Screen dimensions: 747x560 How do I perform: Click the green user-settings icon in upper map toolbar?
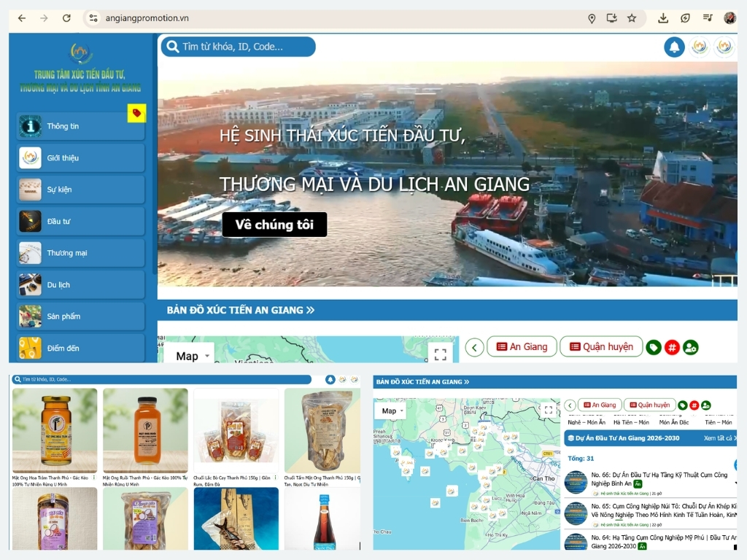[x=690, y=347]
